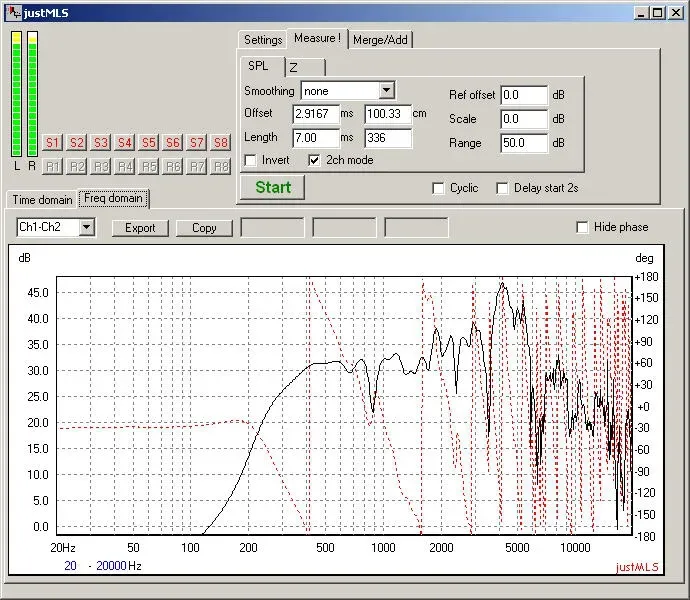This screenshot has width=690, height=600.
Task: Disable 2ch mode checkbox
Action: coord(314,160)
